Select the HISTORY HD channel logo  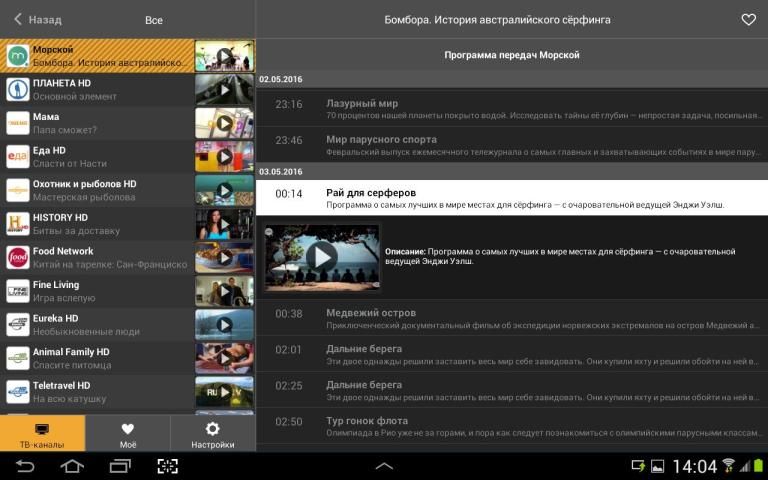18,223
